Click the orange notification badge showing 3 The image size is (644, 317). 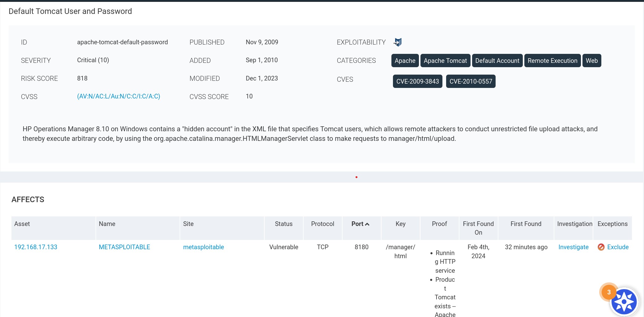tap(608, 292)
